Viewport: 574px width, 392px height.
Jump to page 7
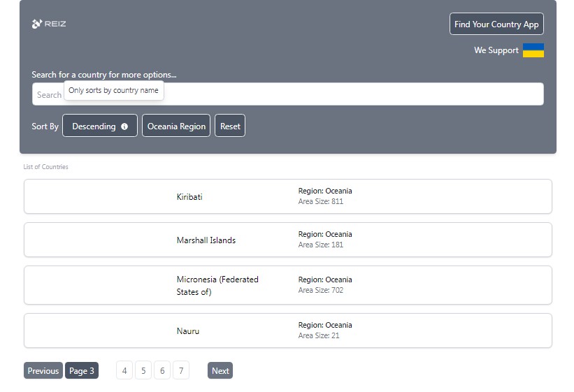181,371
